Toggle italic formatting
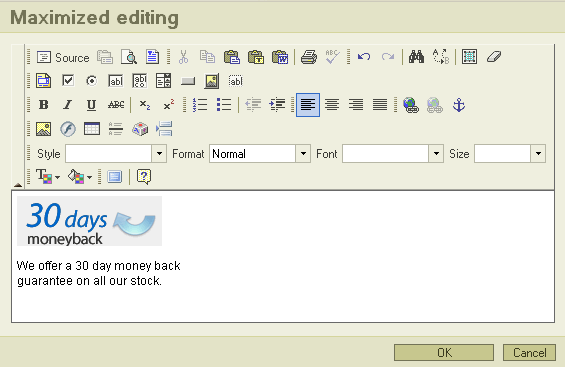Viewport: 565px width, 367px height. pos(67,105)
